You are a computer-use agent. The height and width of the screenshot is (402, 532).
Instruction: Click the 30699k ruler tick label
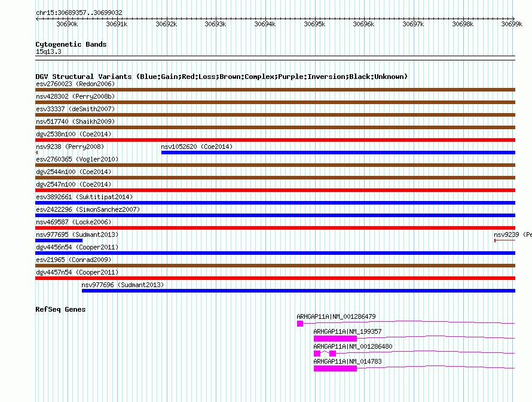click(512, 24)
